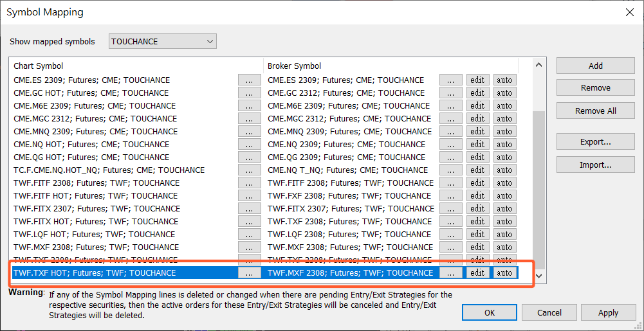Click broker symbol CME.NQ T_NQ text
Screen dimensions: 644x331
pos(347,170)
